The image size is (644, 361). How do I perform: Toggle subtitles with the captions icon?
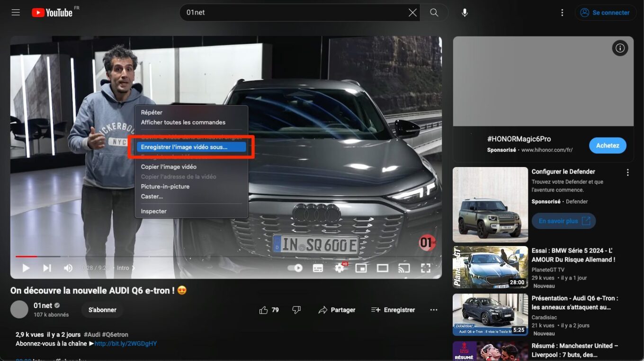click(318, 268)
